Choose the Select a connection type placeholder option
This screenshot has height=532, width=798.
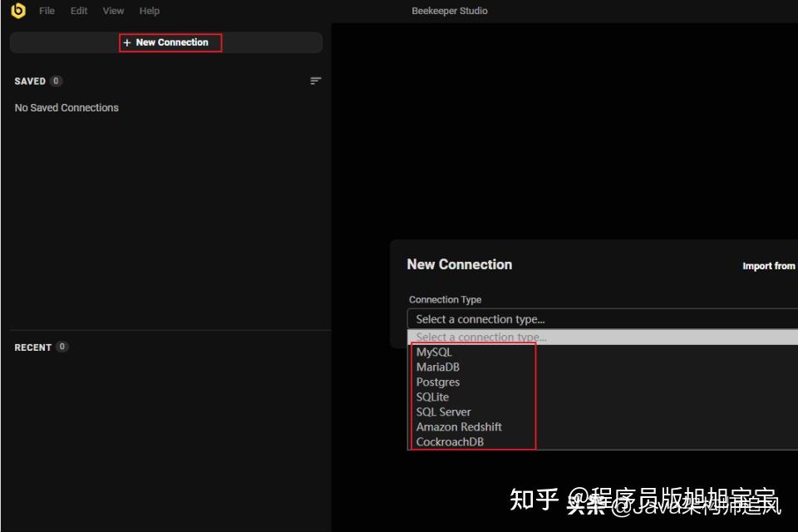coord(603,337)
